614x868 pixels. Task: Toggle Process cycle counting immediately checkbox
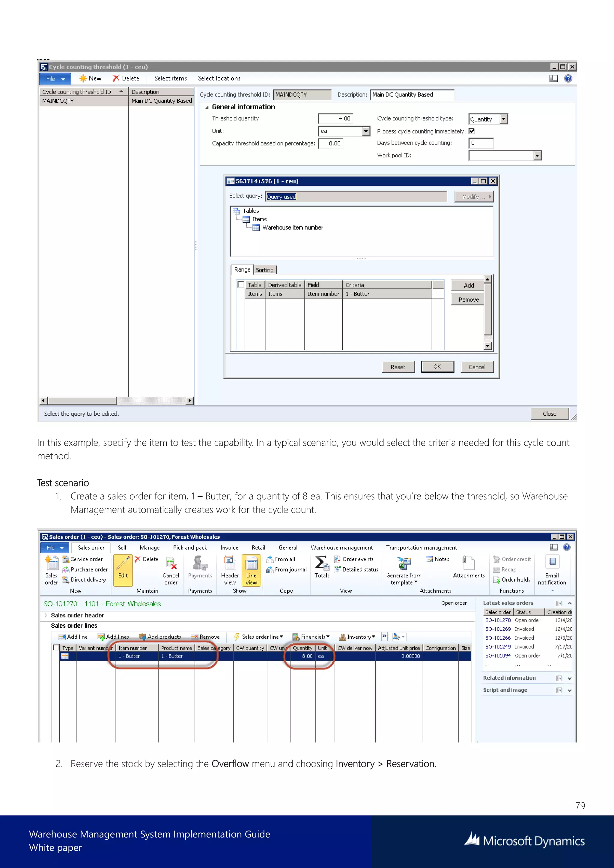472,131
